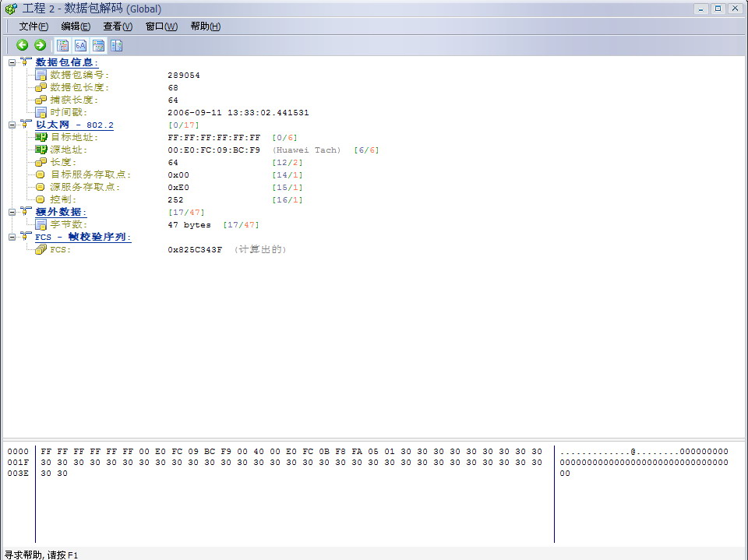Click the icon beside 字节数

click(41, 224)
